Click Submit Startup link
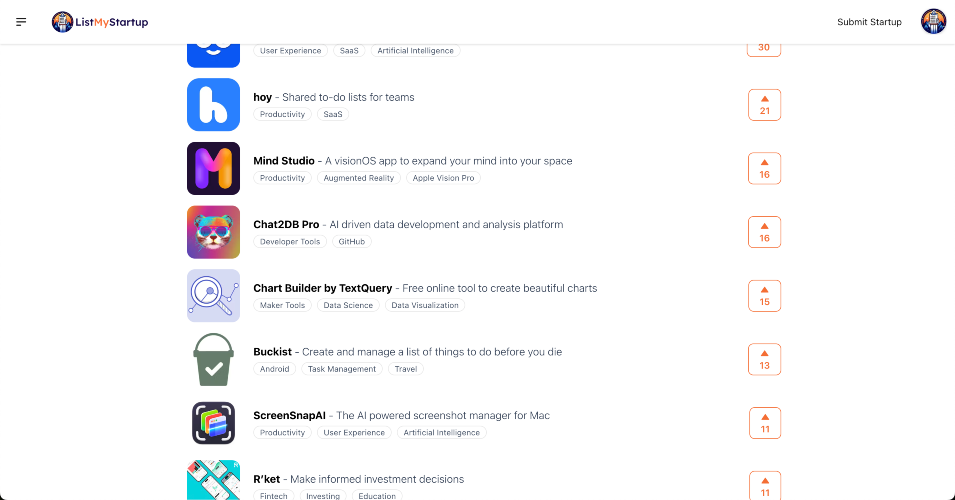This screenshot has height=500, width=955. click(869, 22)
